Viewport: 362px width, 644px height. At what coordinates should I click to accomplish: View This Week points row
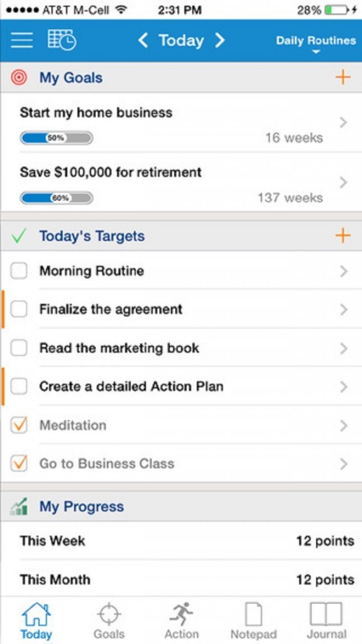pyautogui.click(x=181, y=541)
